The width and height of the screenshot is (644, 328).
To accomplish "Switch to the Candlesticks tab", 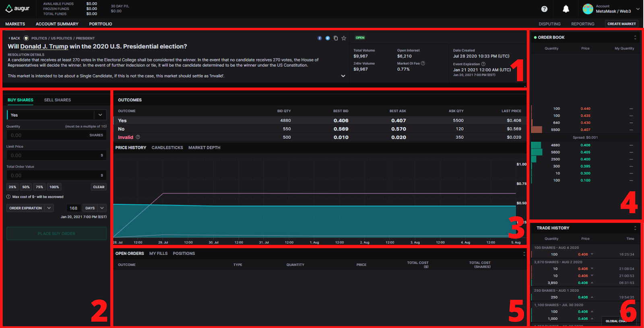I will tap(167, 148).
